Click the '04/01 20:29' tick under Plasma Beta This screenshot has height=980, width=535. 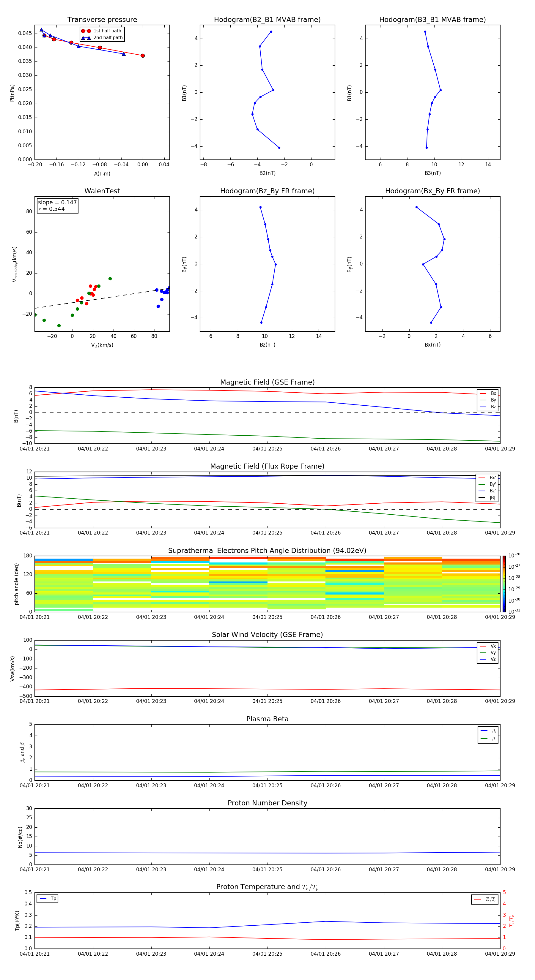coord(500,785)
